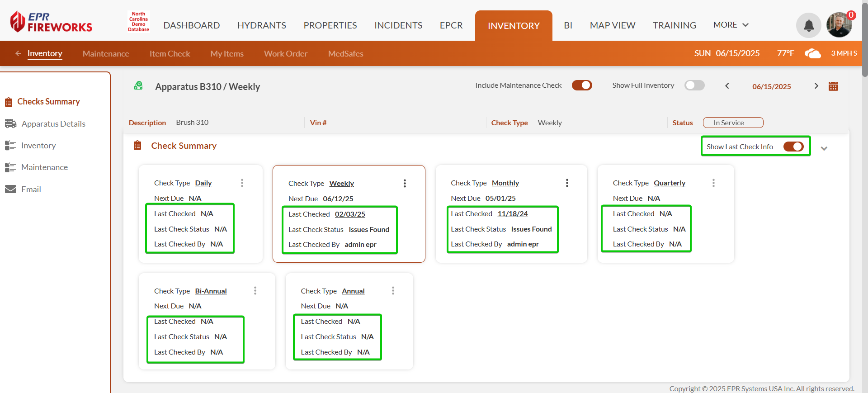Collapse the Check Summary section chevron
This screenshot has width=868, height=393.
click(824, 148)
